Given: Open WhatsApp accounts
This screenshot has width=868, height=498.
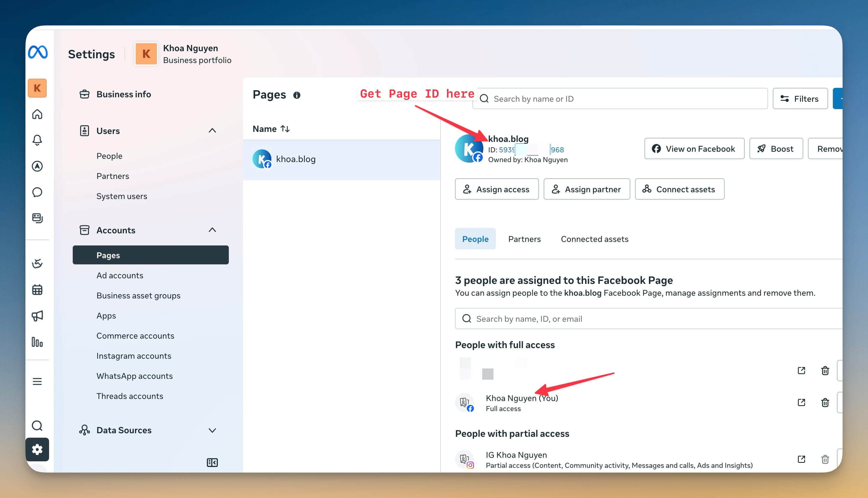Looking at the screenshot, I should point(135,376).
